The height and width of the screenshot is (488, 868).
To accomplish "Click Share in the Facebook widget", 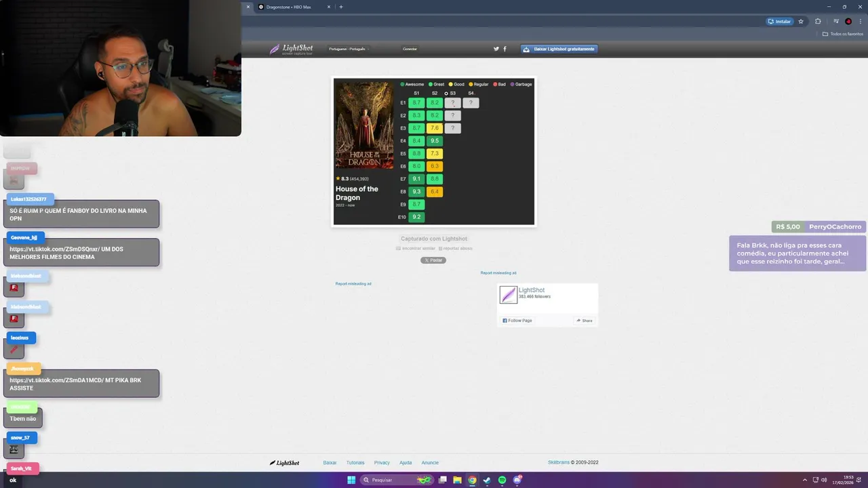I will click(x=584, y=321).
